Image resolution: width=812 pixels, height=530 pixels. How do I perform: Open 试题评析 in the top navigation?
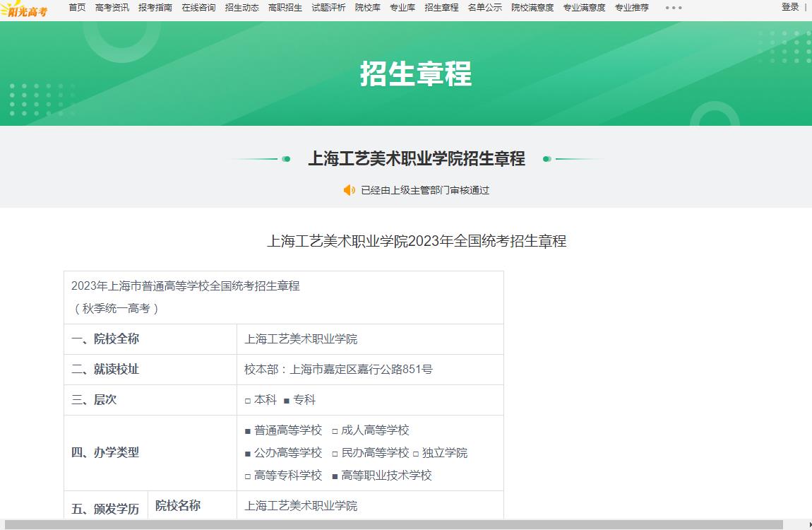pyautogui.click(x=328, y=7)
